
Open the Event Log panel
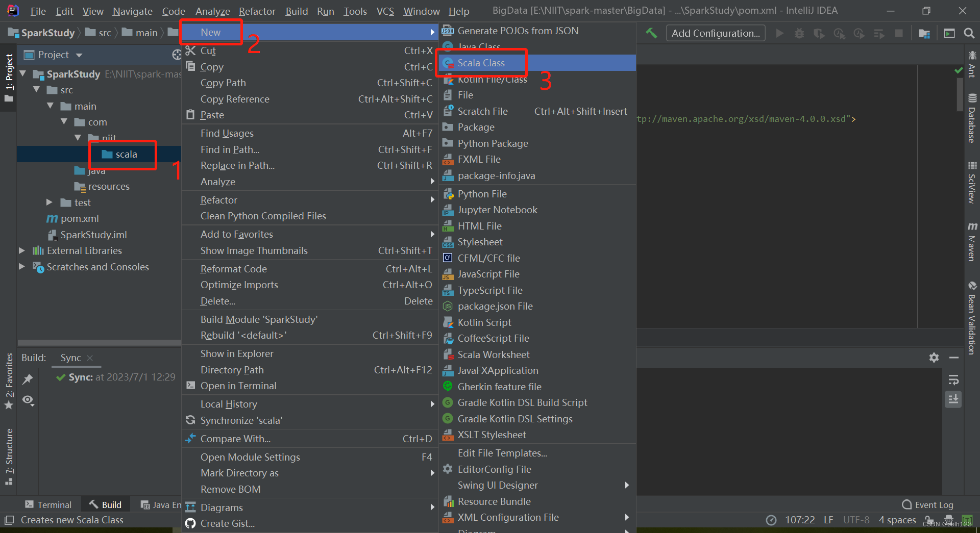coord(927,504)
